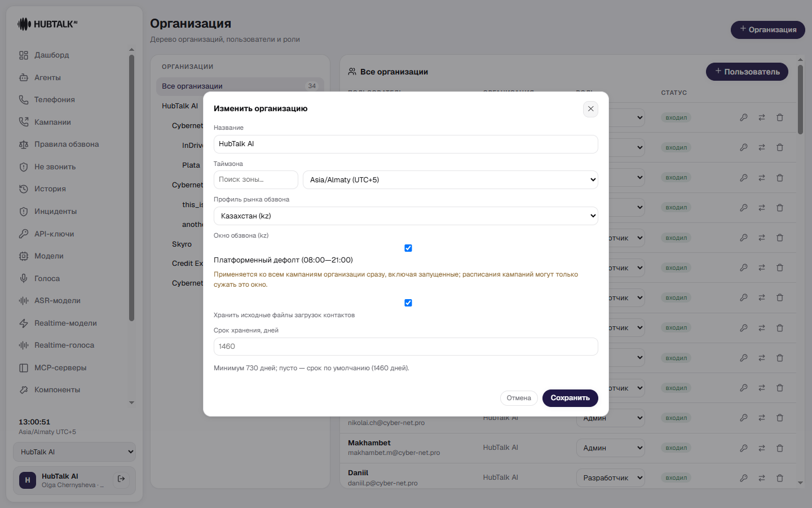
Task: Click the Название field containing HubTalk AI
Action: pyautogui.click(x=406, y=144)
